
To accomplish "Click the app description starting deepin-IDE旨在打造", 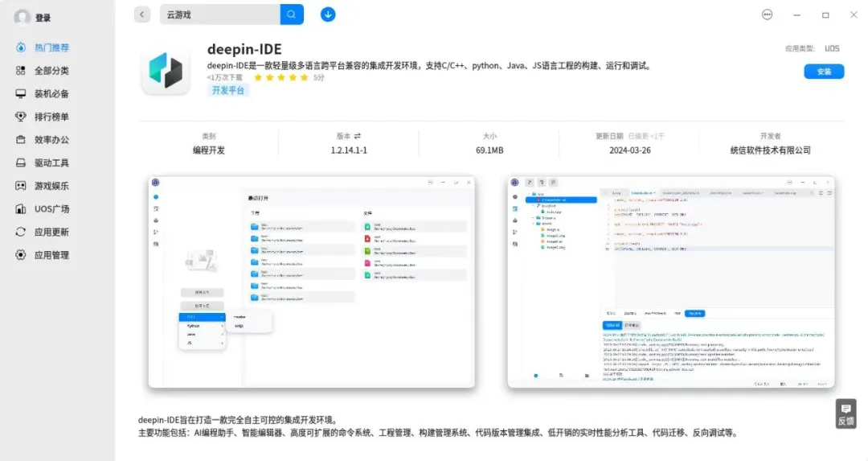I will tap(240, 420).
